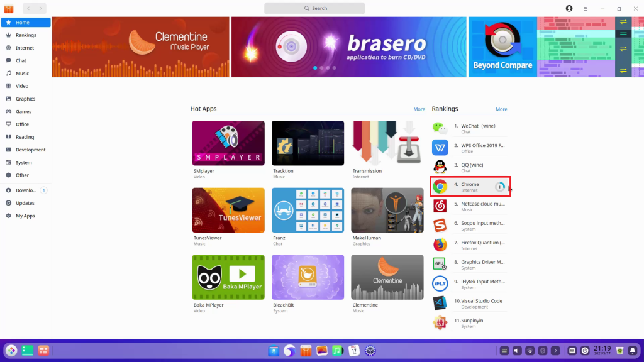Click the NetEase cloud music icon
This screenshot has width=644, height=362.
(x=440, y=206)
